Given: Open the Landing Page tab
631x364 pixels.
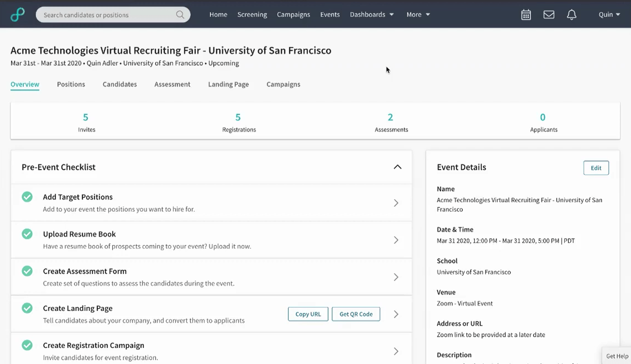Looking at the screenshot, I should click(x=228, y=84).
